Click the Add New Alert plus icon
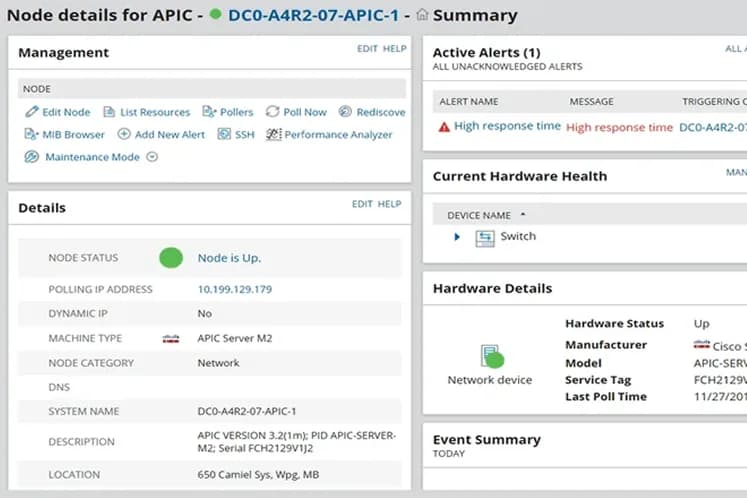The height and width of the screenshot is (498, 747). (x=124, y=134)
